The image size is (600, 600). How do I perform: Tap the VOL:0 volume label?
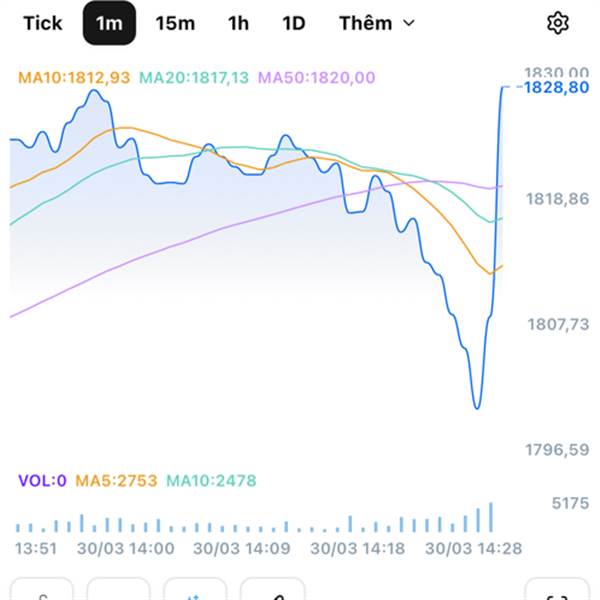pyautogui.click(x=42, y=481)
